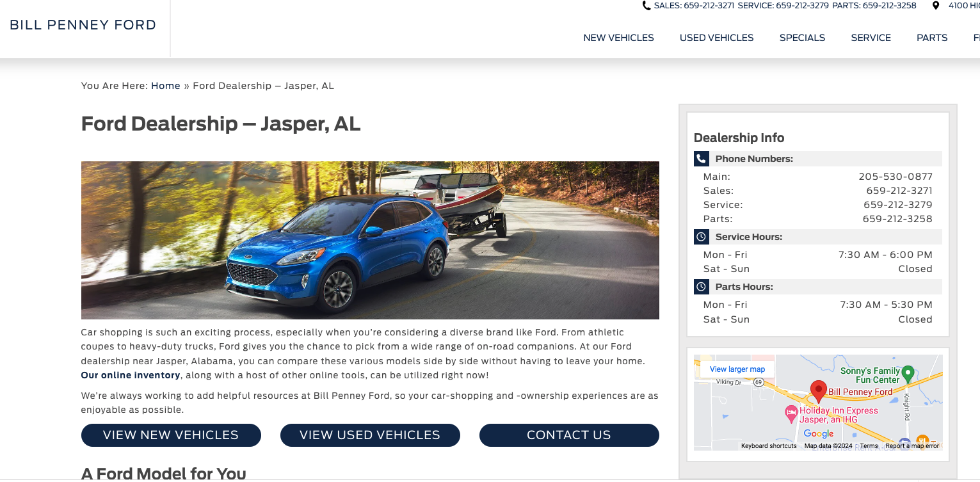Open the USED VEHICLES menu

[716, 38]
